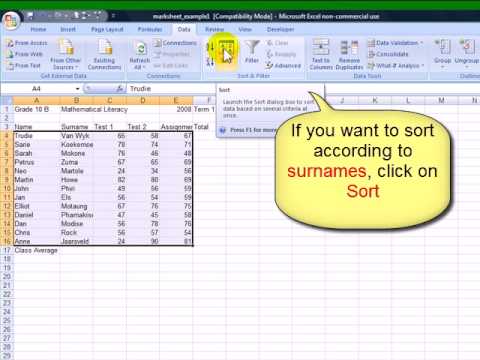
Task: Click cell containing Zuma
Action: [76, 162]
